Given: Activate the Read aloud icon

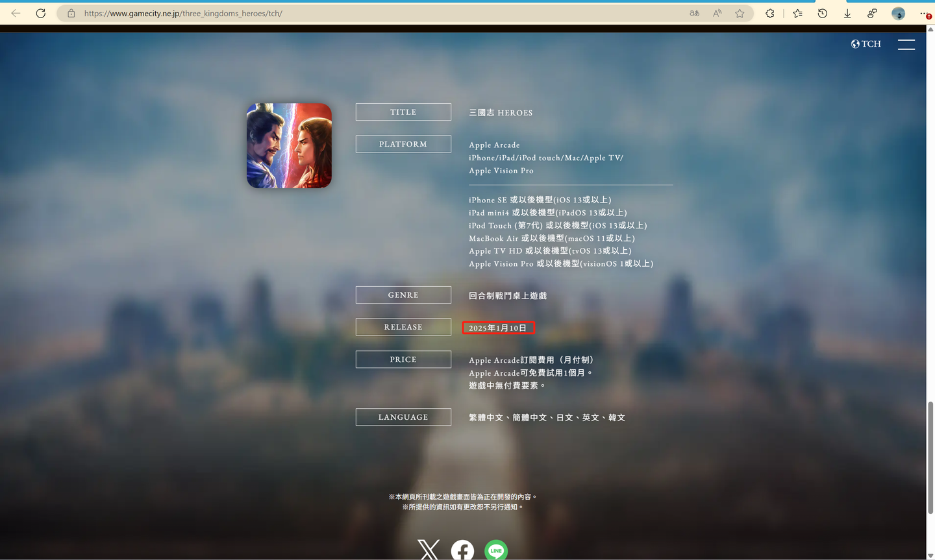Looking at the screenshot, I should [x=717, y=13].
